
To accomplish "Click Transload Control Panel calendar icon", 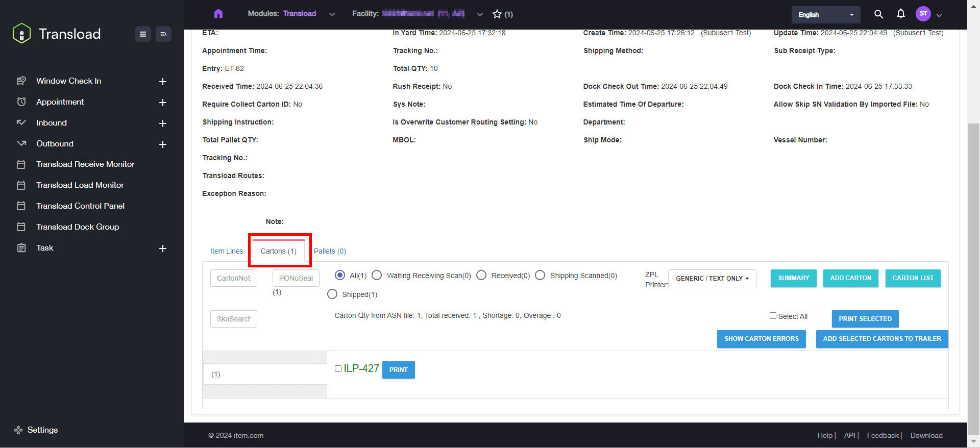I will tap(21, 206).
